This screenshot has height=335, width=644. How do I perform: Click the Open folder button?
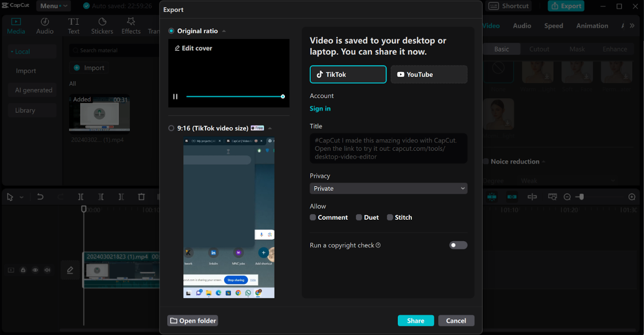click(x=193, y=321)
